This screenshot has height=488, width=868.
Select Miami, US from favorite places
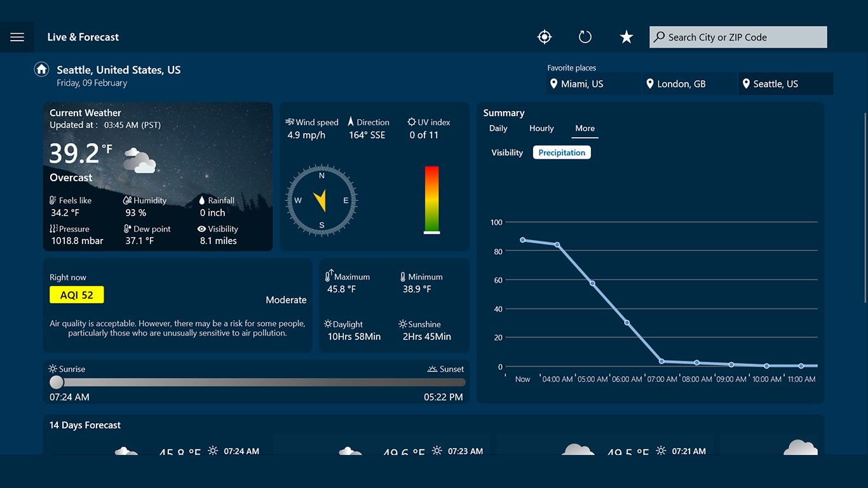point(581,83)
